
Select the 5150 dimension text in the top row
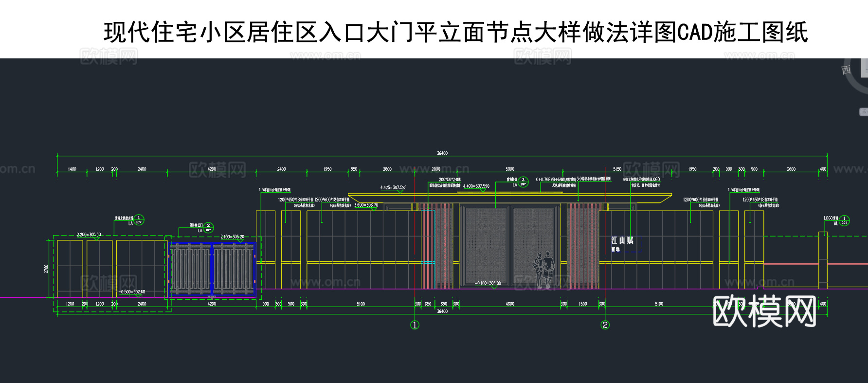point(617,169)
